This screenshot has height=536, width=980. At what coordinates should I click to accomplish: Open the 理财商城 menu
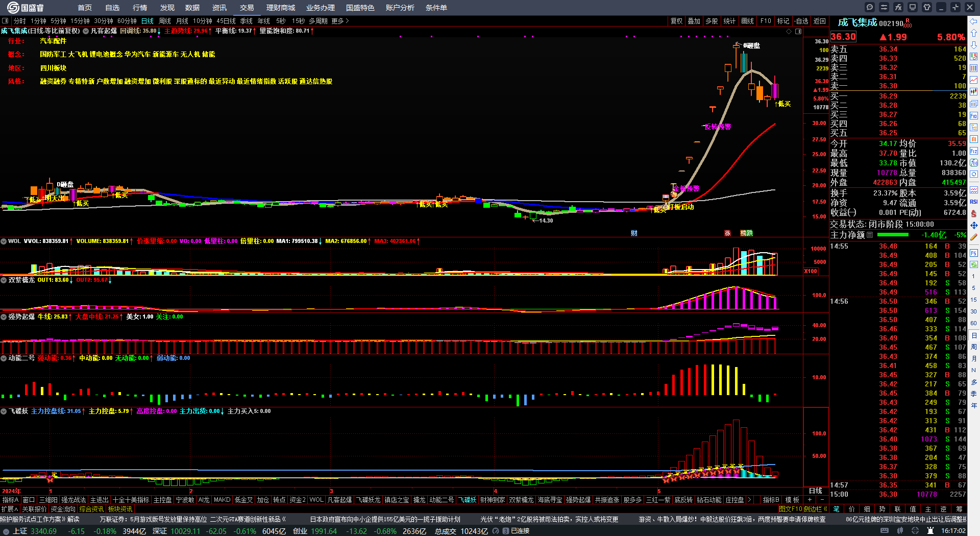[x=281, y=8]
